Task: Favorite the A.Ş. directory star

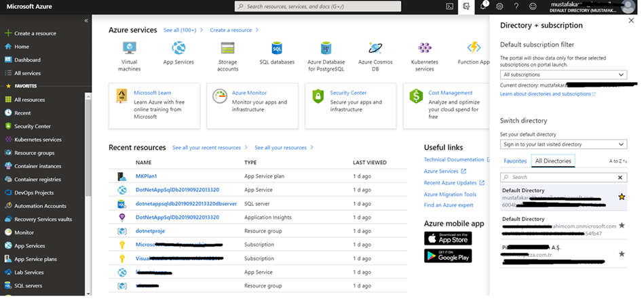Action: click(622, 253)
